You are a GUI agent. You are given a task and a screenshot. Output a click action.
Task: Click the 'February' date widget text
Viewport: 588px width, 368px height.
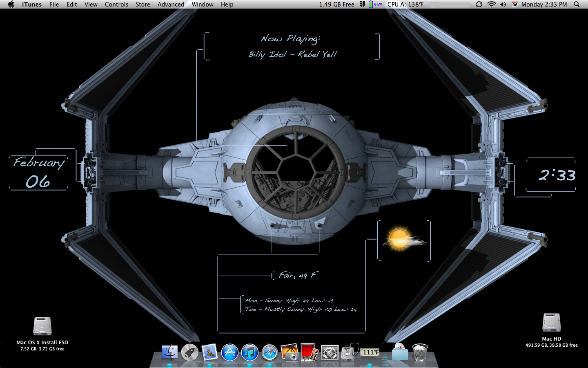tap(39, 163)
